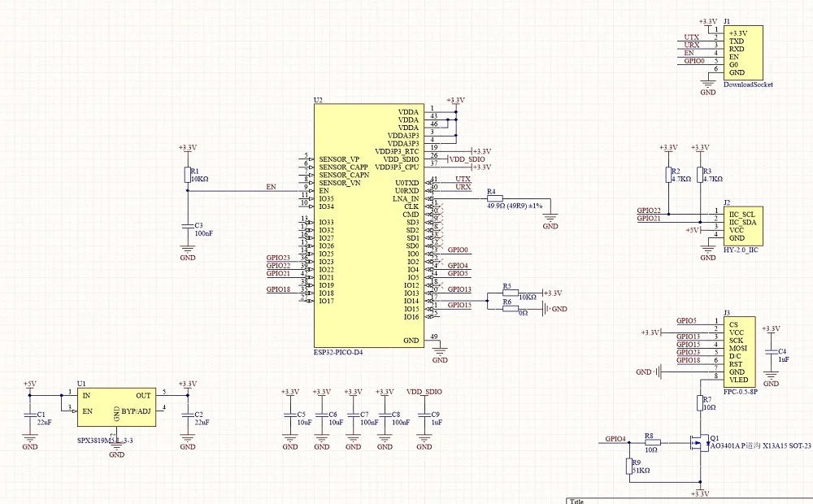Click the EN net label between R1 and U2

(271, 187)
